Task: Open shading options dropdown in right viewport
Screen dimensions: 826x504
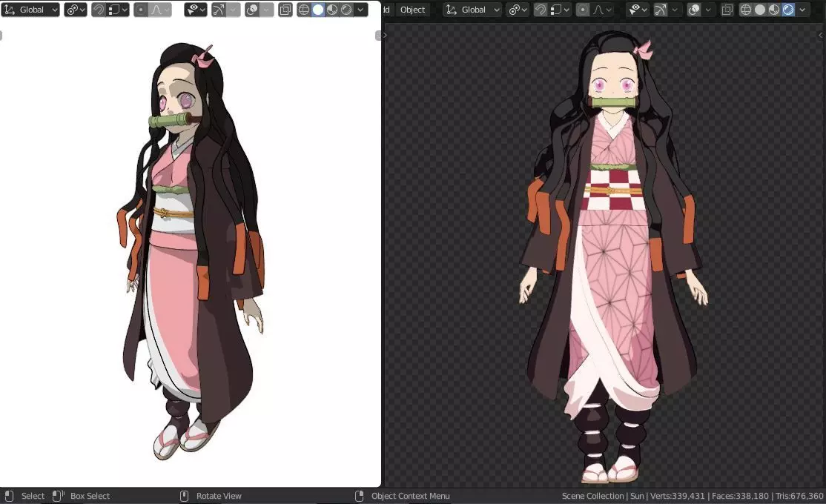Action: (802, 10)
